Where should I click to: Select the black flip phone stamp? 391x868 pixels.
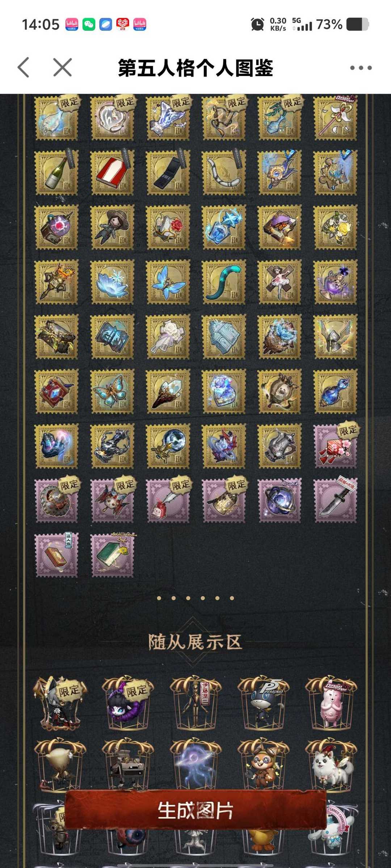[168, 173]
